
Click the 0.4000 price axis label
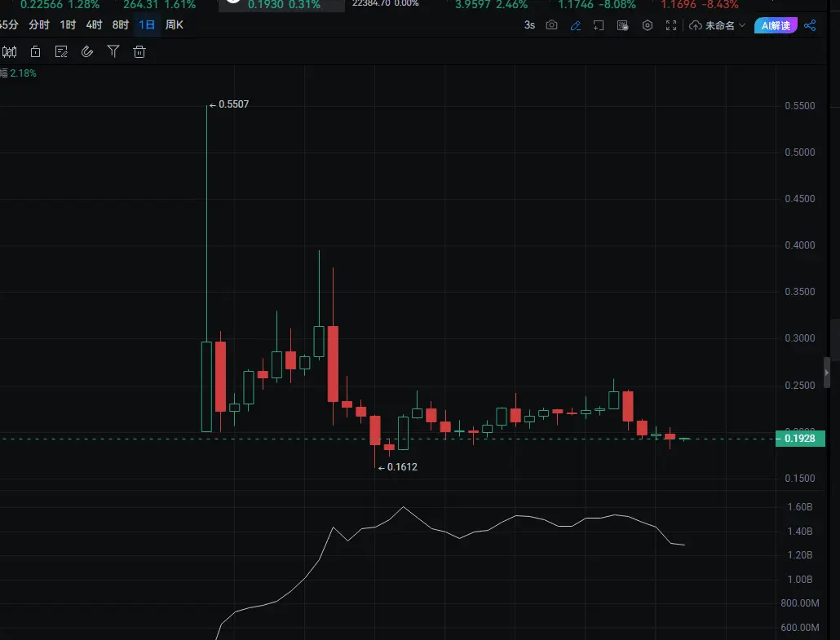pyautogui.click(x=800, y=245)
